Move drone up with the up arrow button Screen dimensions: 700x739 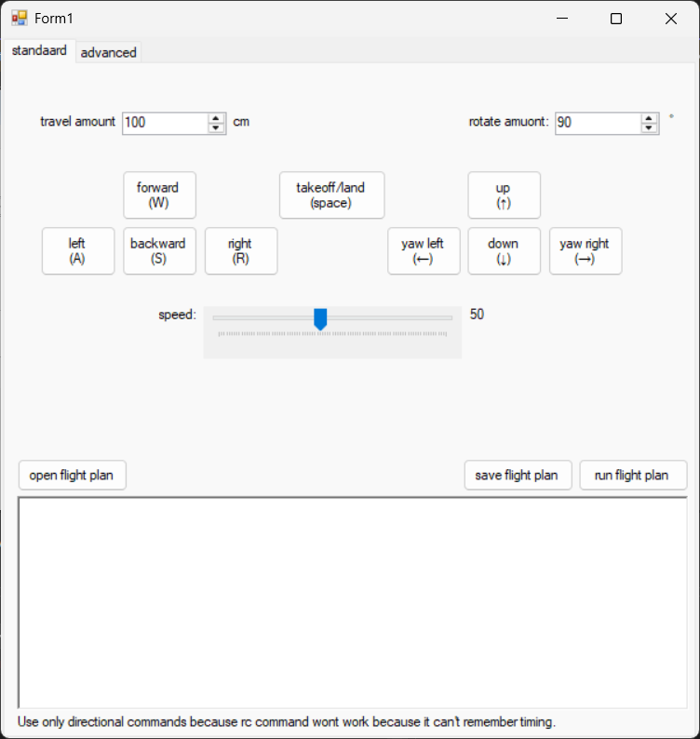tap(504, 195)
